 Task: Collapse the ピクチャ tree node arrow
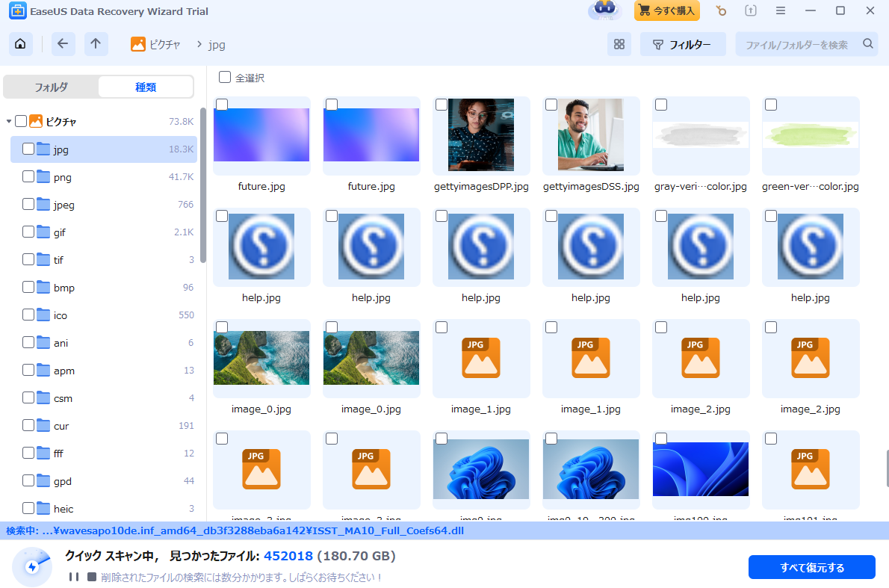pos(8,121)
